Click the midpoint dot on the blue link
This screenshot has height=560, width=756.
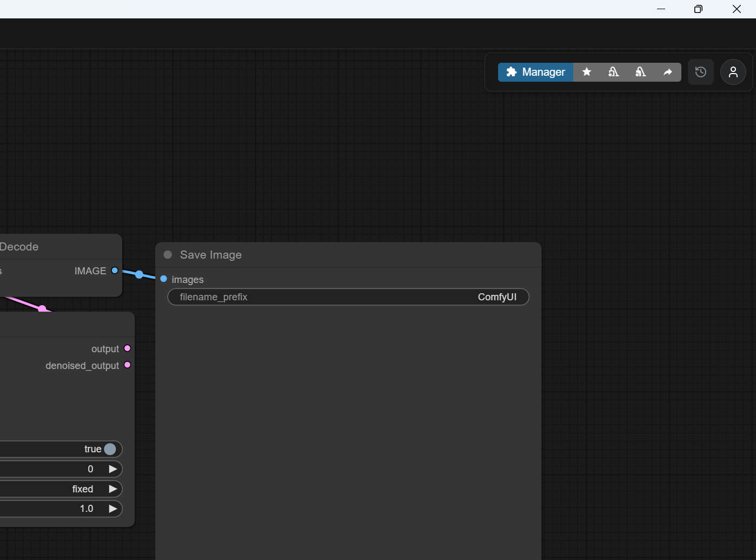(140, 275)
